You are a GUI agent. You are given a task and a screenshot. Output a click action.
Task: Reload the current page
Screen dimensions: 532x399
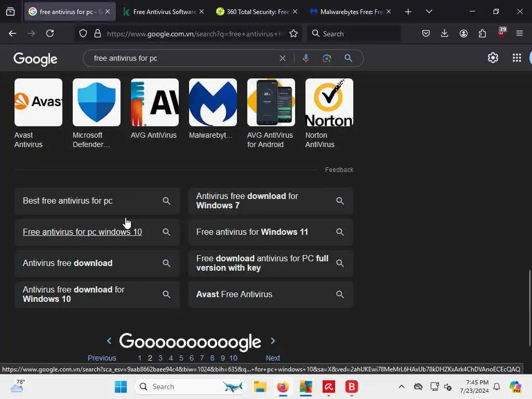(50, 33)
